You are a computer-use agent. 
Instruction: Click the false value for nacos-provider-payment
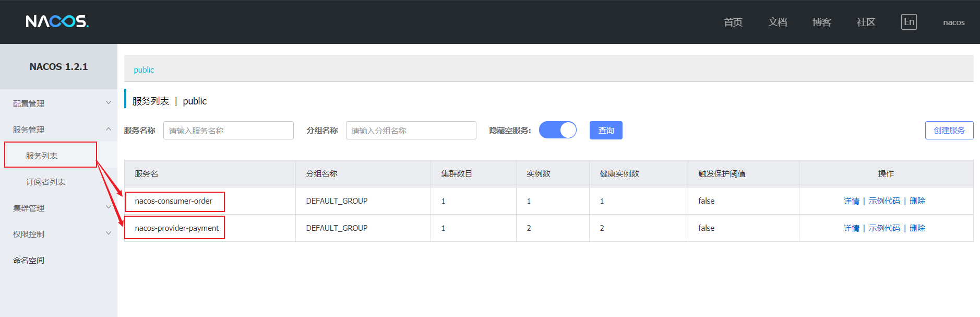click(707, 228)
